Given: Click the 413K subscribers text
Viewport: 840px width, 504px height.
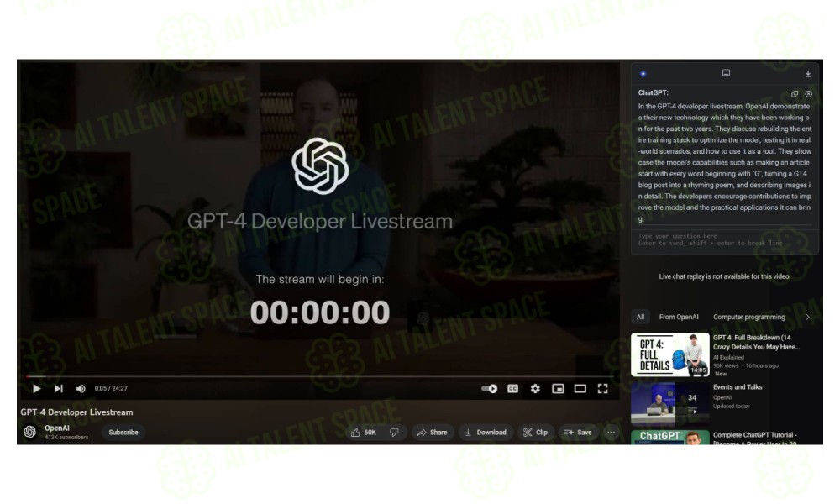Looking at the screenshot, I should click(x=66, y=438).
